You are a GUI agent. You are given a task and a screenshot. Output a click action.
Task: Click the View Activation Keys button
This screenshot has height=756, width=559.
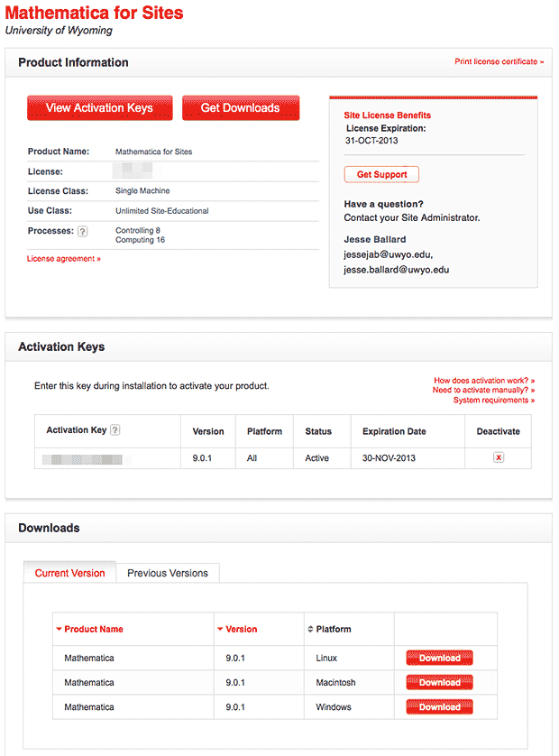click(100, 107)
